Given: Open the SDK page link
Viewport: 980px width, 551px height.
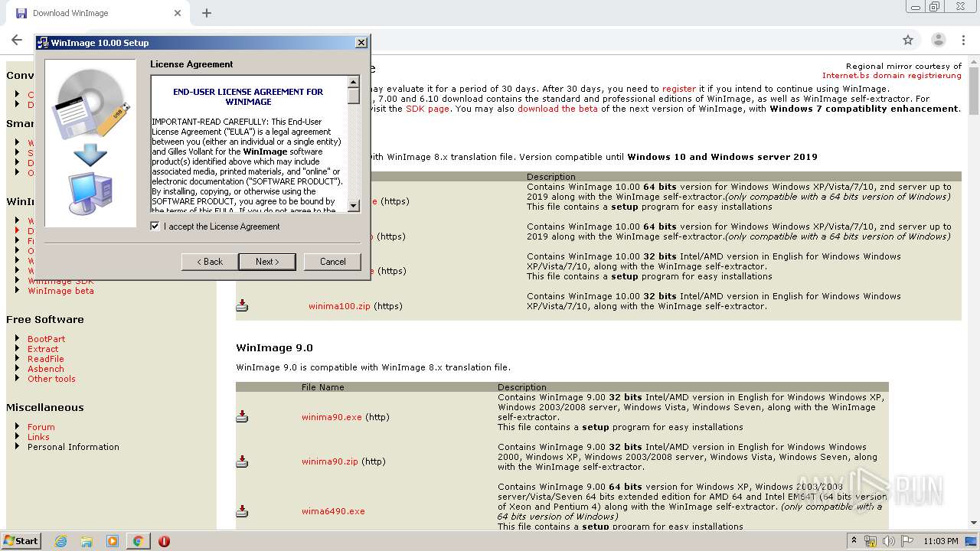Looking at the screenshot, I should 427,109.
